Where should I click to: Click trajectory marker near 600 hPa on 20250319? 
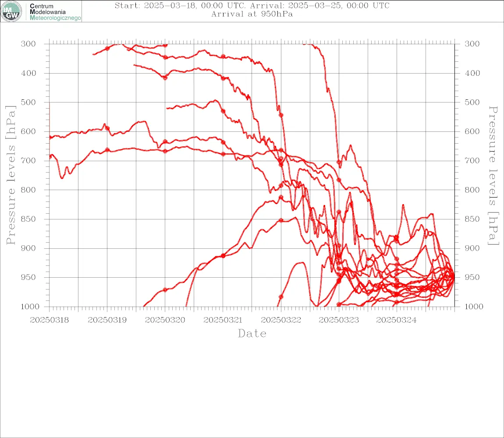coord(107,128)
